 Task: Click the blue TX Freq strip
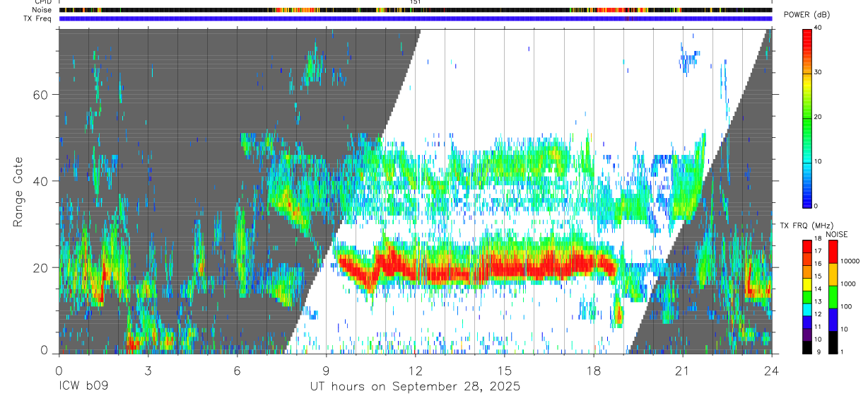pos(416,18)
